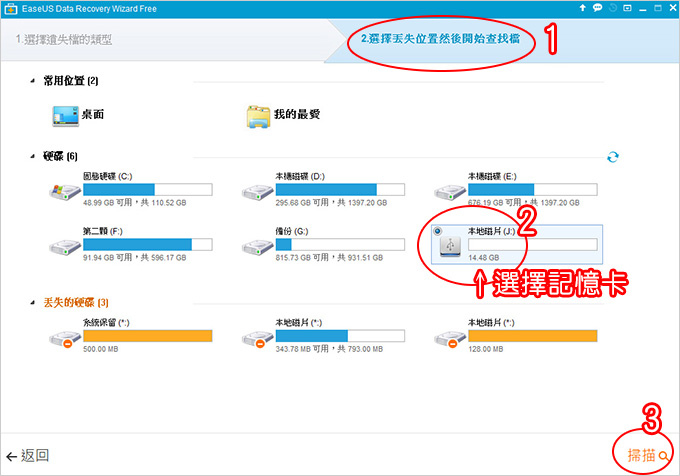Open the title bar menu box icon
Viewport: 680px width, 476px height.
click(x=628, y=8)
